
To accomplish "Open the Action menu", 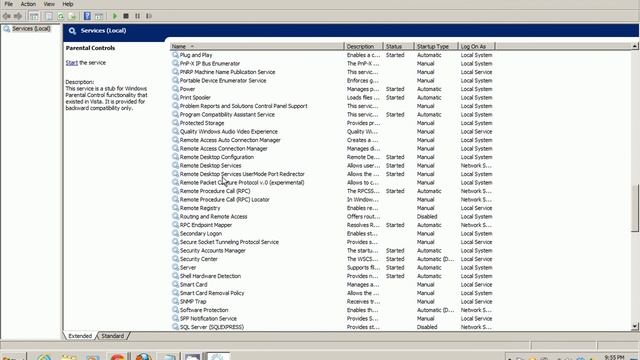I will (x=28, y=4).
